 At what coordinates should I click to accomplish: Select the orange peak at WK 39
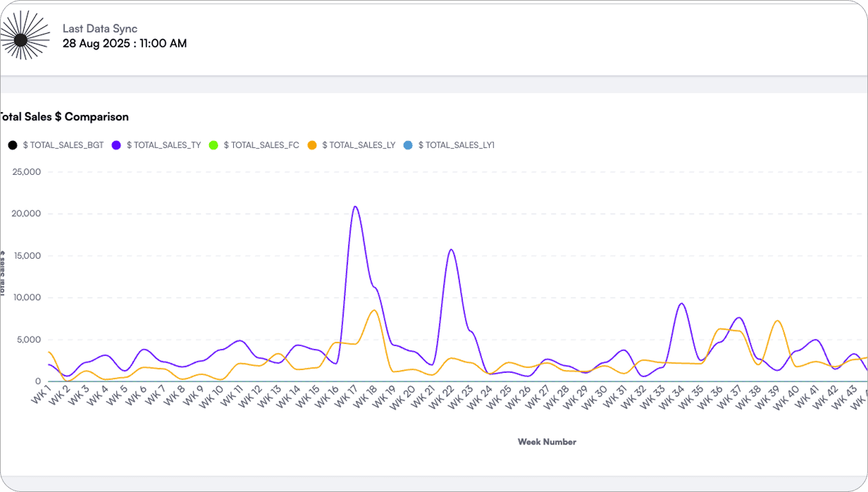pos(777,321)
